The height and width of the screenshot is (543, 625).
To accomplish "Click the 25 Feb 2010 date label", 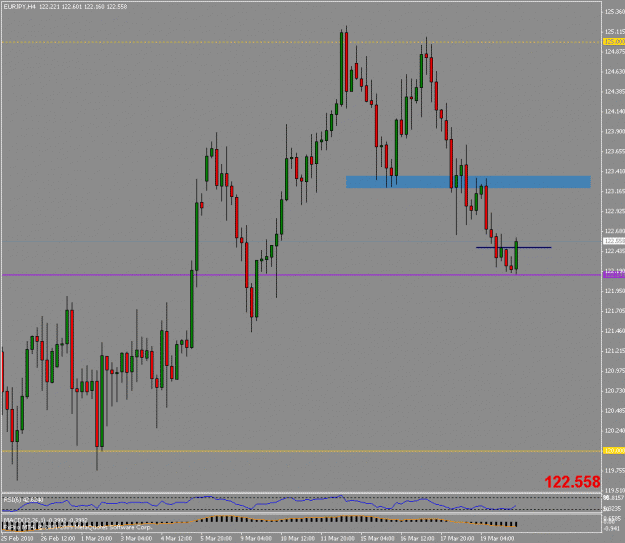I will click(17, 538).
